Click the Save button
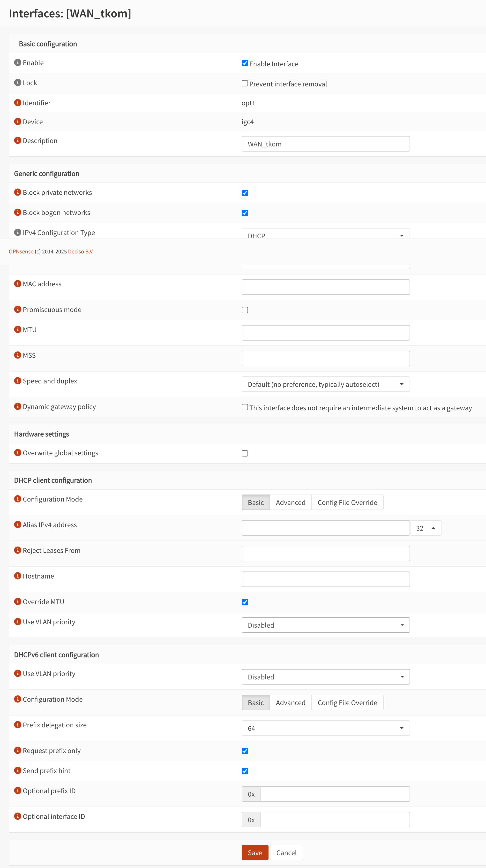Viewport: 486px width, 868px height. point(255,853)
